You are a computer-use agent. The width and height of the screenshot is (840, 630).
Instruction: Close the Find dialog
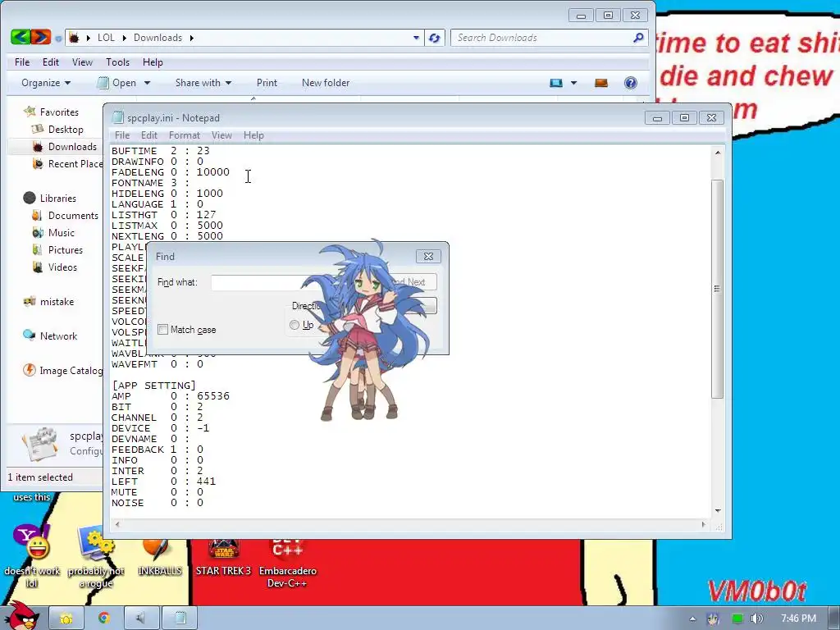[428, 257]
